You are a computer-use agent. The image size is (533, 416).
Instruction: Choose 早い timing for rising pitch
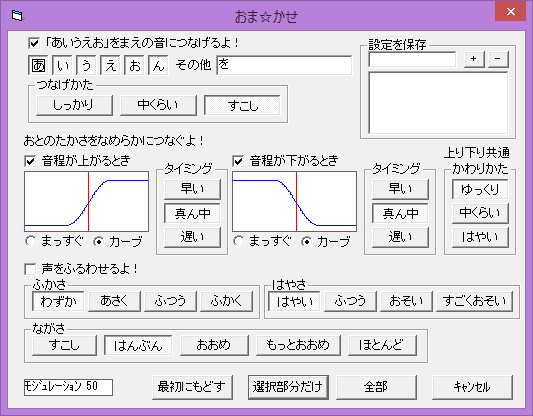coord(192,189)
